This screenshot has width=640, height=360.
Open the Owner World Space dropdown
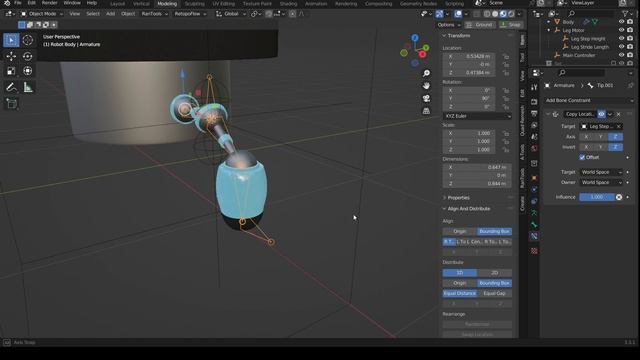[x=601, y=182]
